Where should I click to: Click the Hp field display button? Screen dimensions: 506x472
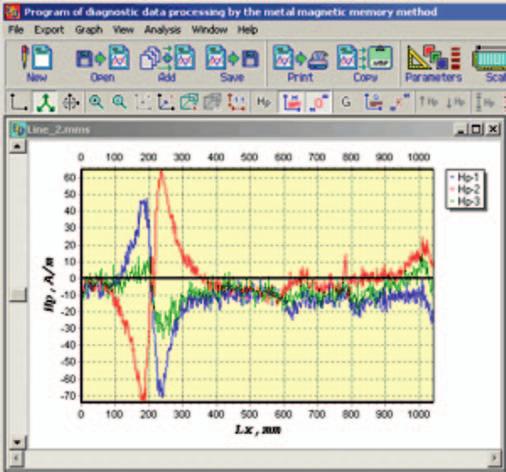click(263, 102)
